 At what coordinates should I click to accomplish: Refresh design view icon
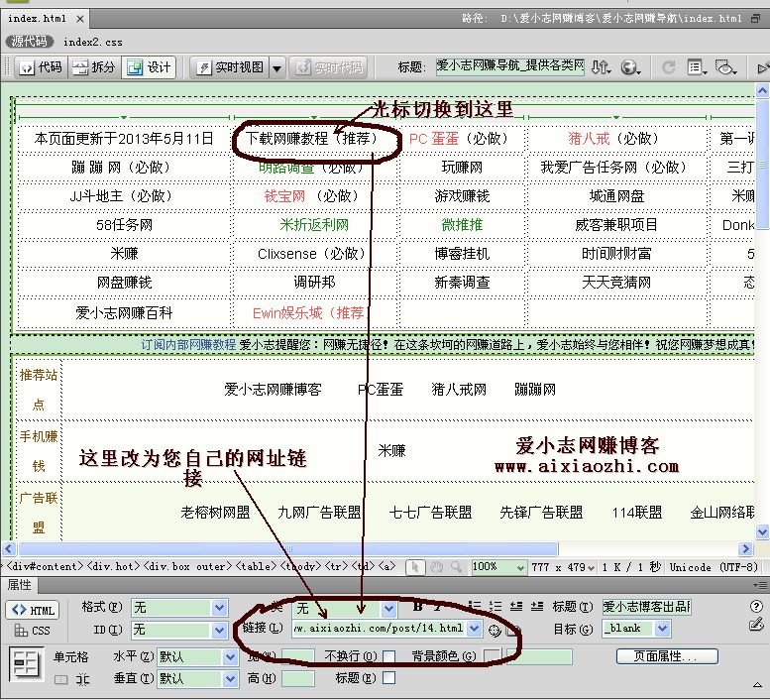[x=668, y=67]
